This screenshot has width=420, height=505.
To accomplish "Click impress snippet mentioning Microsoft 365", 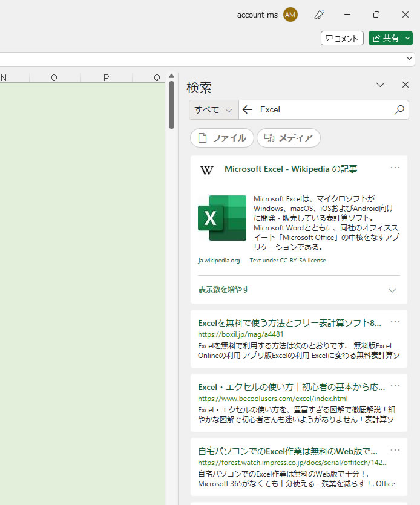I will (x=296, y=478).
